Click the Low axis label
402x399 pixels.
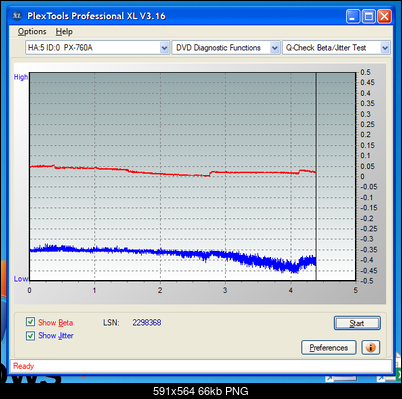coord(21,279)
